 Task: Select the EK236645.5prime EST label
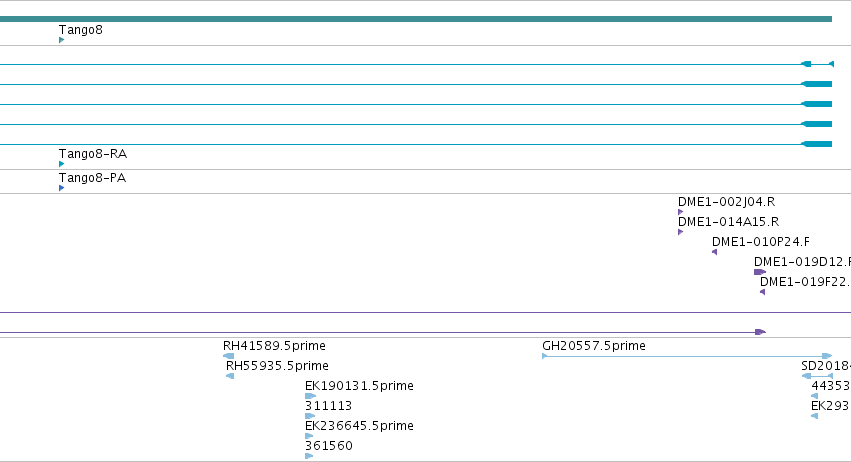(359, 426)
